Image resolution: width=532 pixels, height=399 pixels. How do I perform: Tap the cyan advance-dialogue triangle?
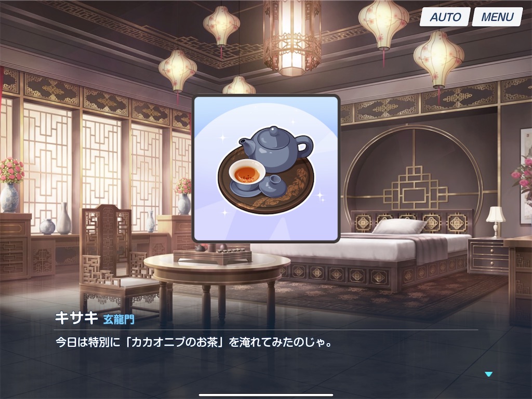tap(488, 374)
